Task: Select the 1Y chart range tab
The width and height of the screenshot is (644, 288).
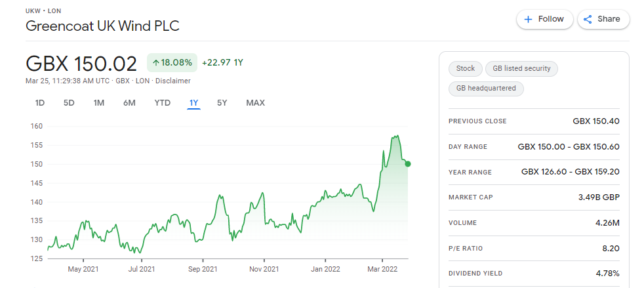Action: [193, 103]
